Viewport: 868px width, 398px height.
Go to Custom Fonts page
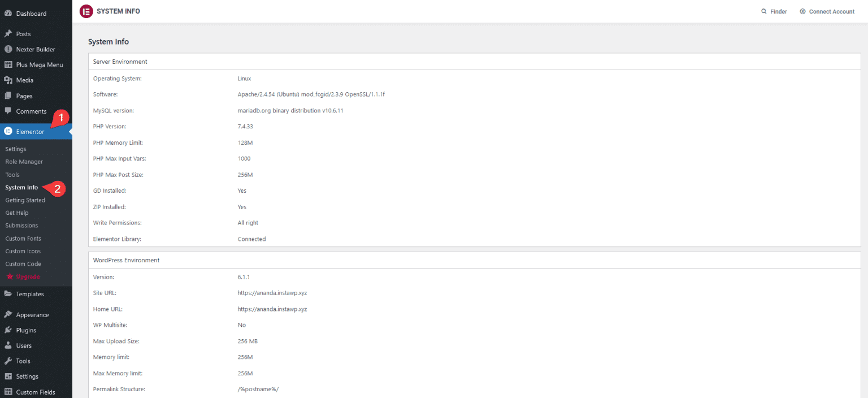click(x=23, y=239)
